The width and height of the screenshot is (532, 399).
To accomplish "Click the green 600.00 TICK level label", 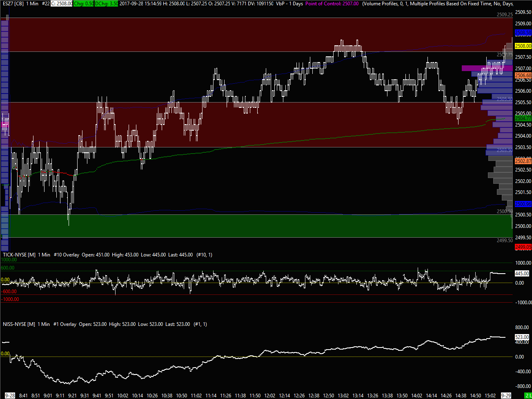I will [8, 268].
